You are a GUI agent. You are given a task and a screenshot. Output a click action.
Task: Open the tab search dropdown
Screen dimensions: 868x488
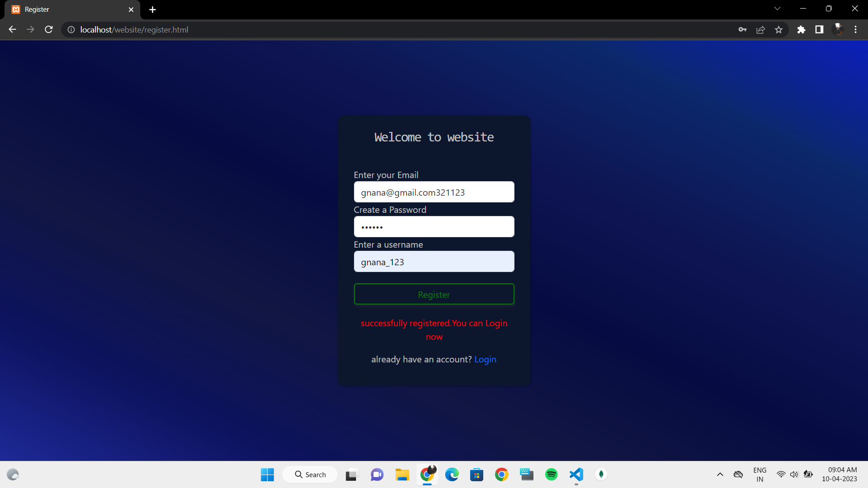click(x=777, y=9)
